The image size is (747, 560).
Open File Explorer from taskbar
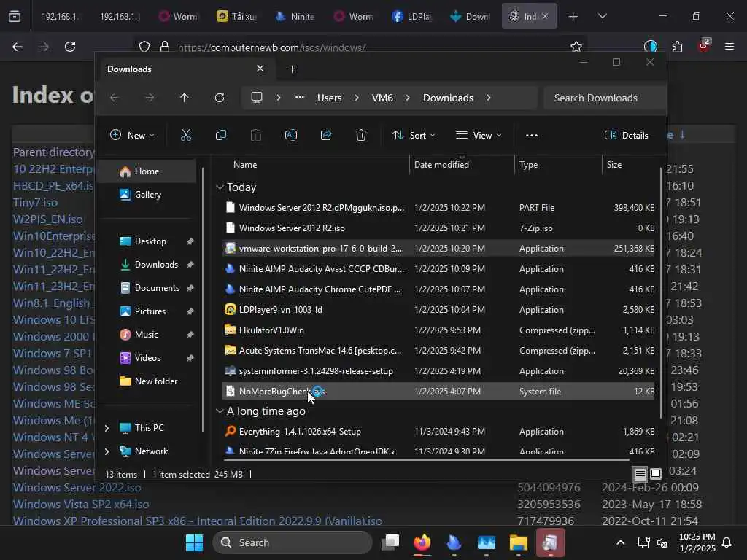point(519,542)
